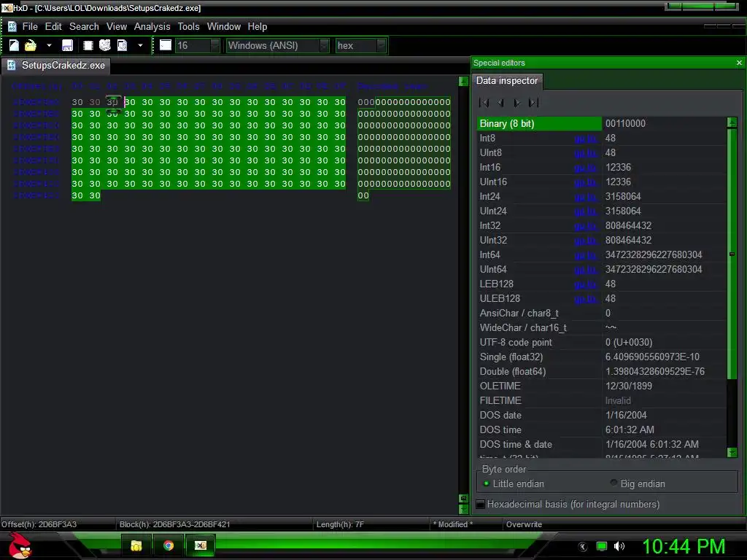
Task: Enable Hexadecimal basis for integral numbers
Action: pyautogui.click(x=568, y=505)
